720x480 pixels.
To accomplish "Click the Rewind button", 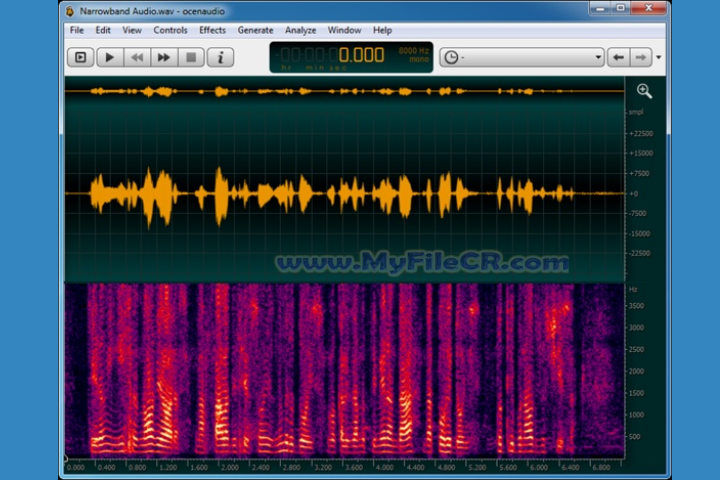I will pyautogui.click(x=137, y=57).
